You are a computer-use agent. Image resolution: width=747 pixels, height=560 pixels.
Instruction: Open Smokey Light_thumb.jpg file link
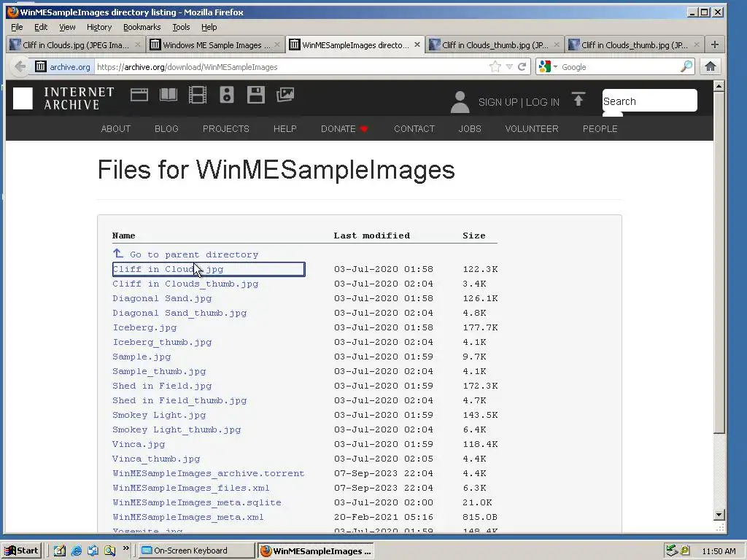(x=177, y=430)
